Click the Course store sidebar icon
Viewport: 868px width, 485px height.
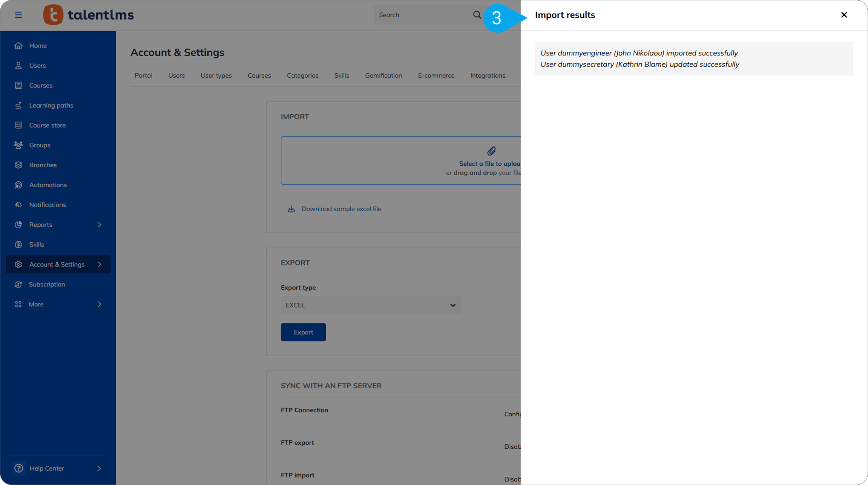point(18,125)
